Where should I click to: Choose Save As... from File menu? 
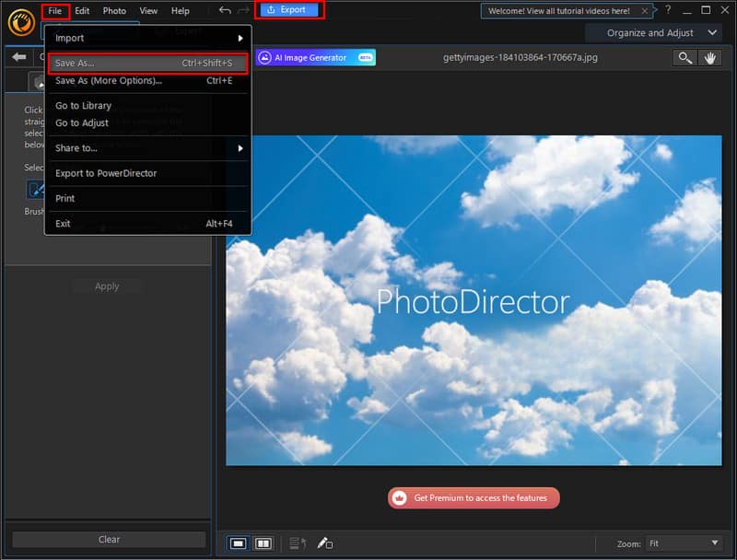(x=147, y=64)
